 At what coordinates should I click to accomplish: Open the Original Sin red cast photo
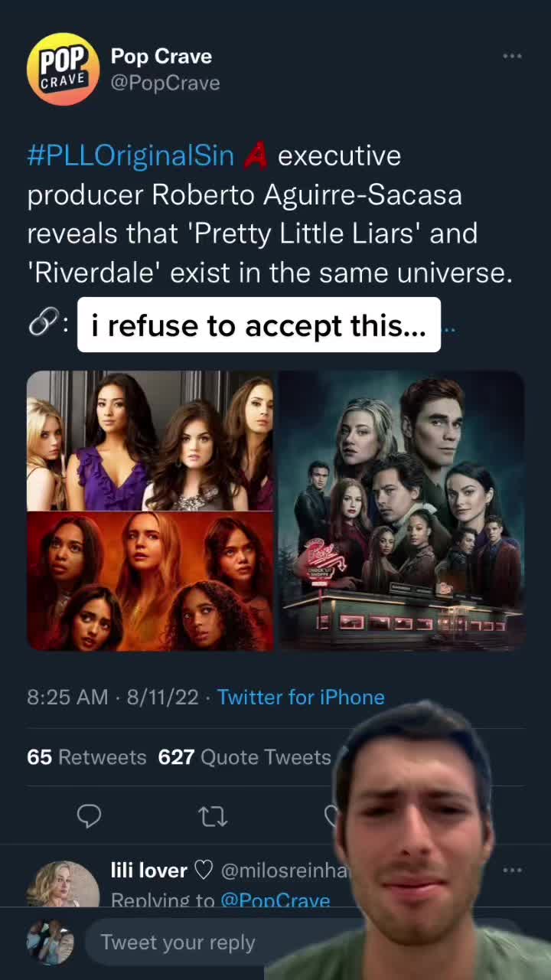150,582
